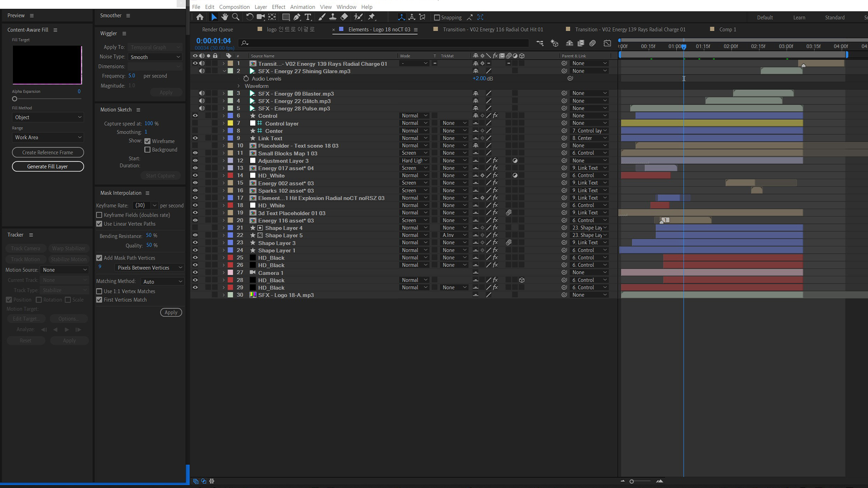Click the Generate Fill Layer button
Viewport: 868px width, 488px height.
pyautogui.click(x=47, y=166)
